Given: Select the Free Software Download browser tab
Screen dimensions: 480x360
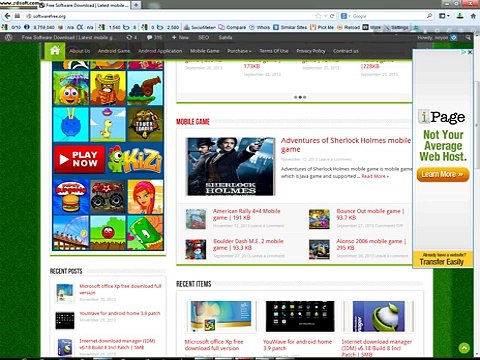Looking at the screenshot, I should click(85, 5).
